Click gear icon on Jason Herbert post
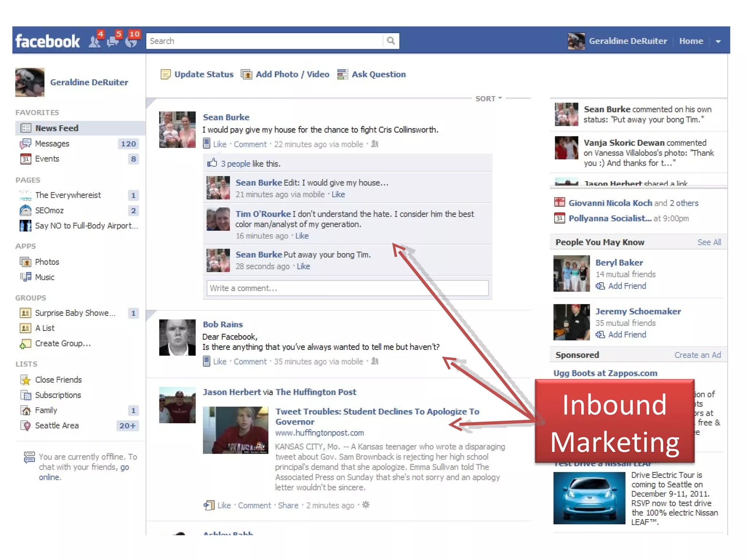The width and height of the screenshot is (747, 560). click(366, 505)
